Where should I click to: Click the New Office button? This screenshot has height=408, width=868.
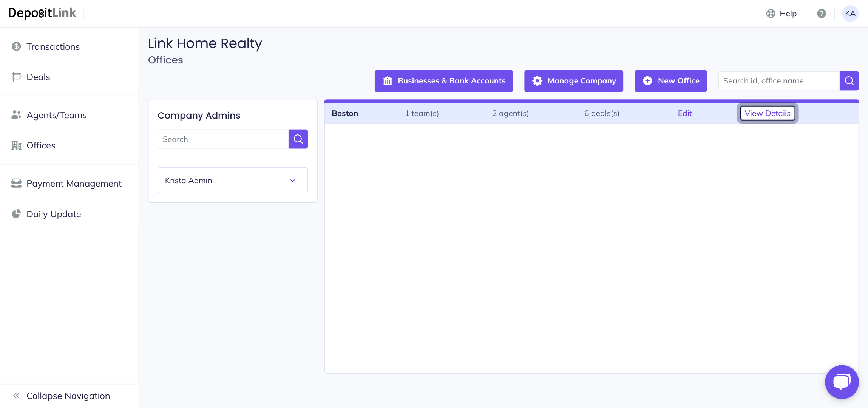[x=670, y=81]
